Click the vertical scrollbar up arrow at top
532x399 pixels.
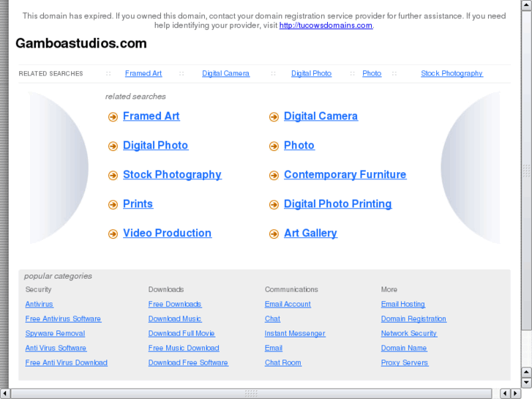(x=526, y=5)
